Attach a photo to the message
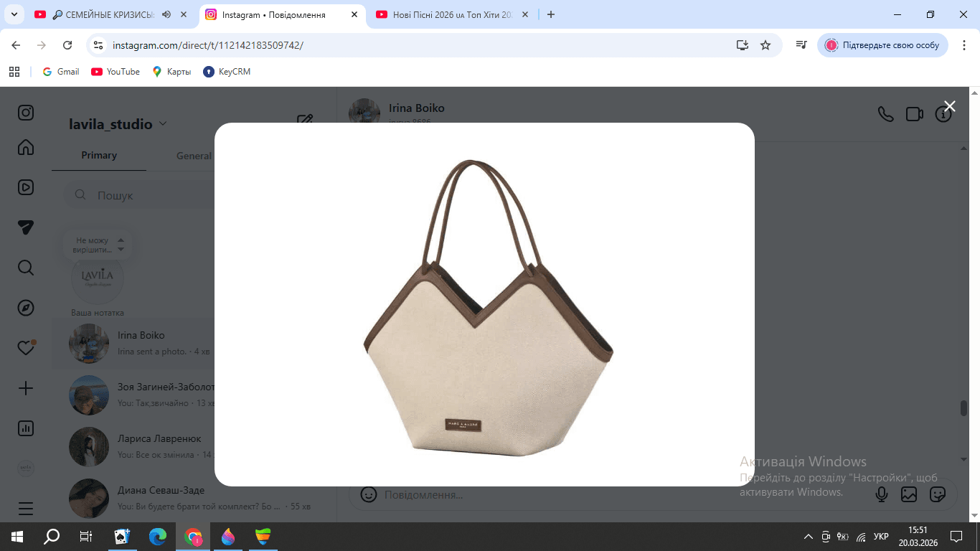The height and width of the screenshot is (551, 980). click(909, 494)
